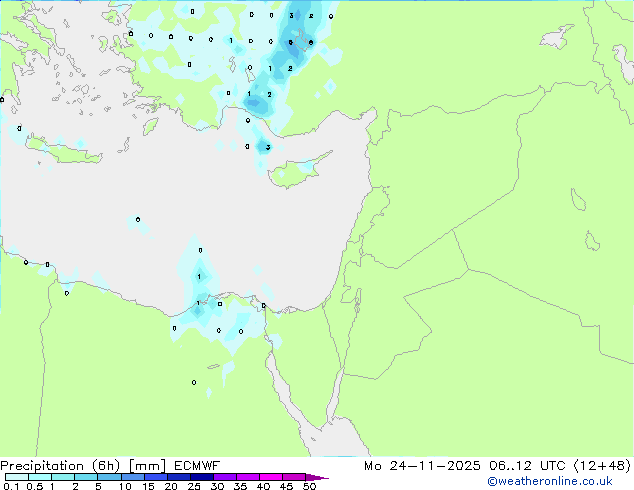Select the 35–40 mm legend color swatch
Screen dimensions: 634x490
click(x=248, y=477)
